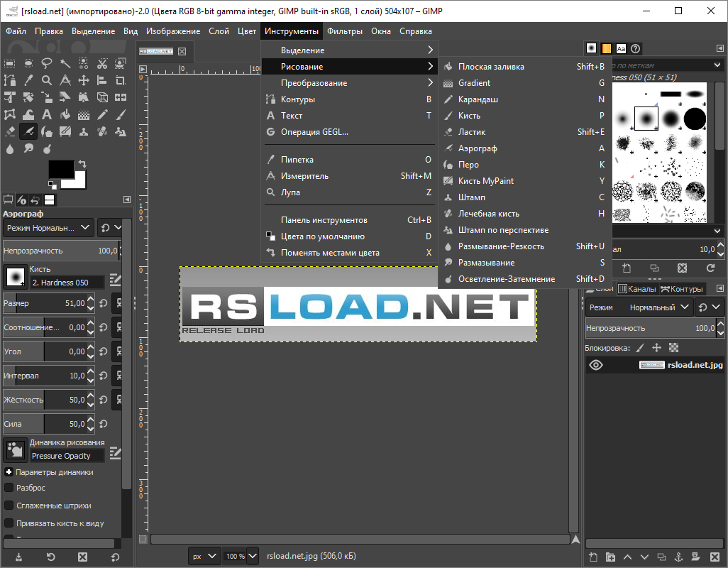Viewport: 728px width, 568px height.
Task: Reset the Размер brush size value
Action: [104, 303]
